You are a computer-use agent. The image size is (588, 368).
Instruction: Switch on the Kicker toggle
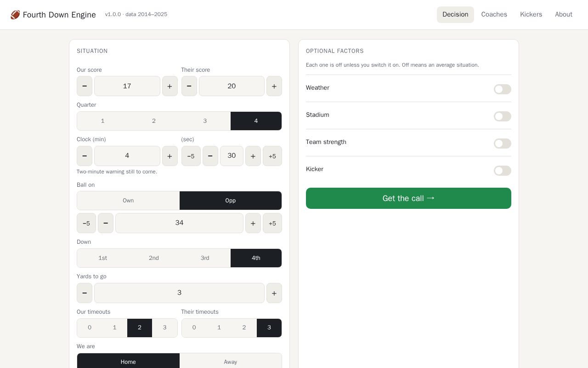[x=503, y=171]
